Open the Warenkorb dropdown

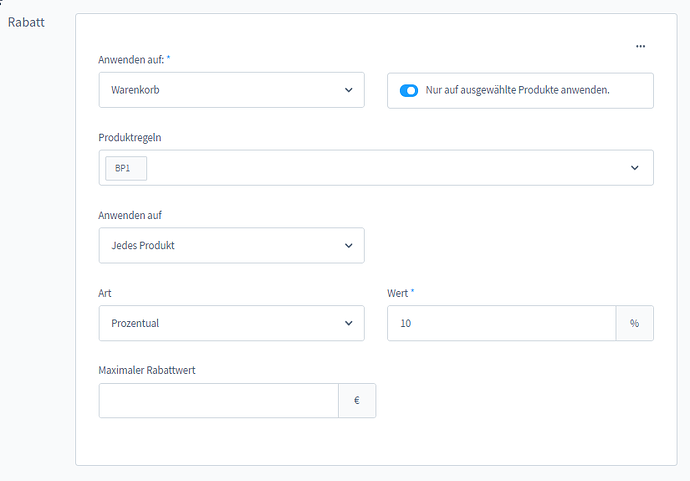(231, 90)
